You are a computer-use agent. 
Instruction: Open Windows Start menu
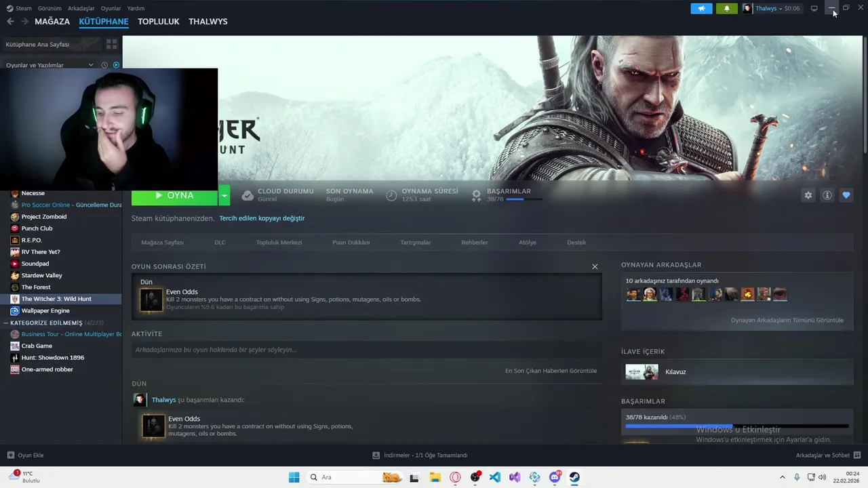294,477
